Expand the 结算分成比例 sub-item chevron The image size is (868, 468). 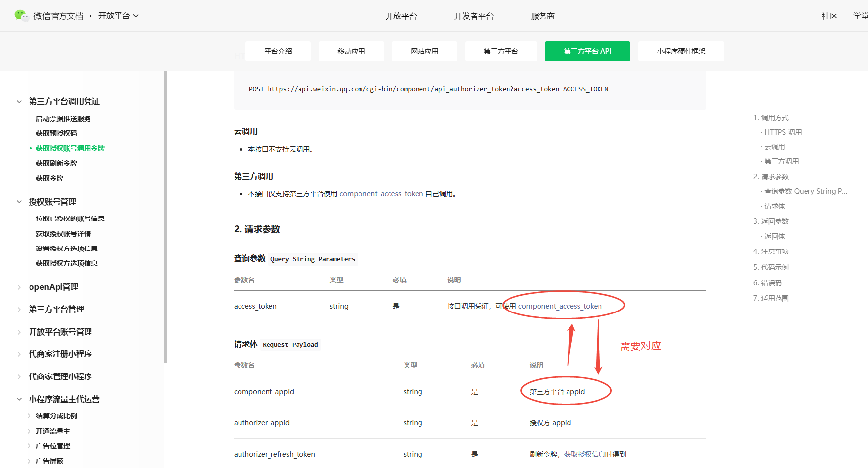pyautogui.click(x=29, y=416)
